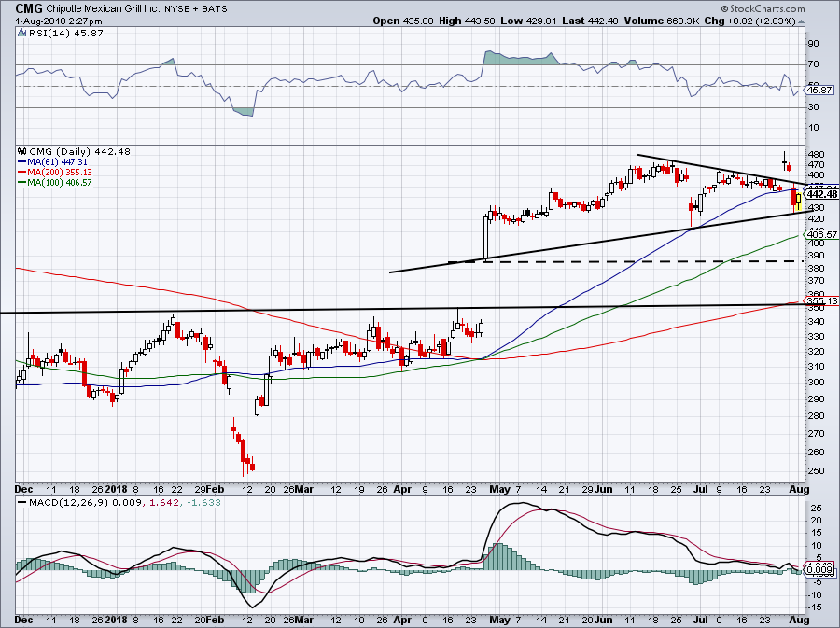This screenshot has height=628, width=840.
Task: Click the 250 level on price axis
Action: point(817,471)
